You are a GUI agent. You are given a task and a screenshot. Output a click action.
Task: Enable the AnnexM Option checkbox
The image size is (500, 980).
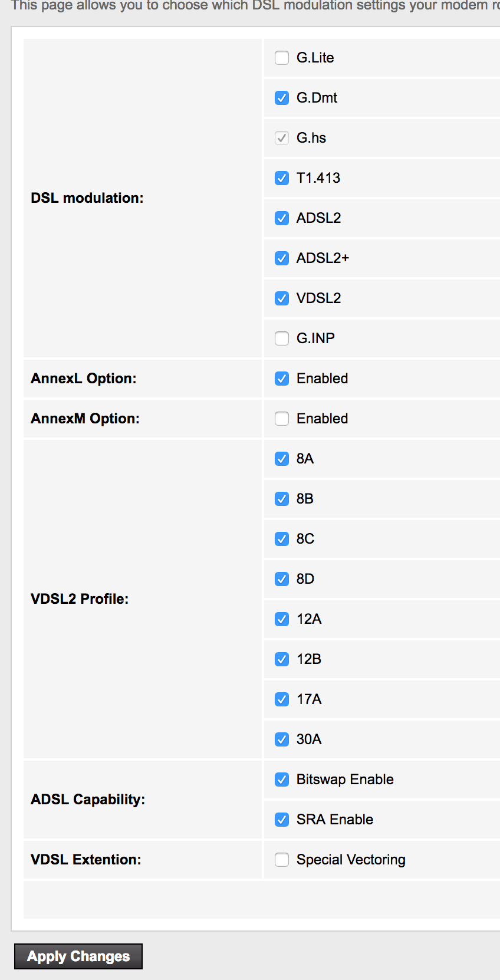(282, 419)
